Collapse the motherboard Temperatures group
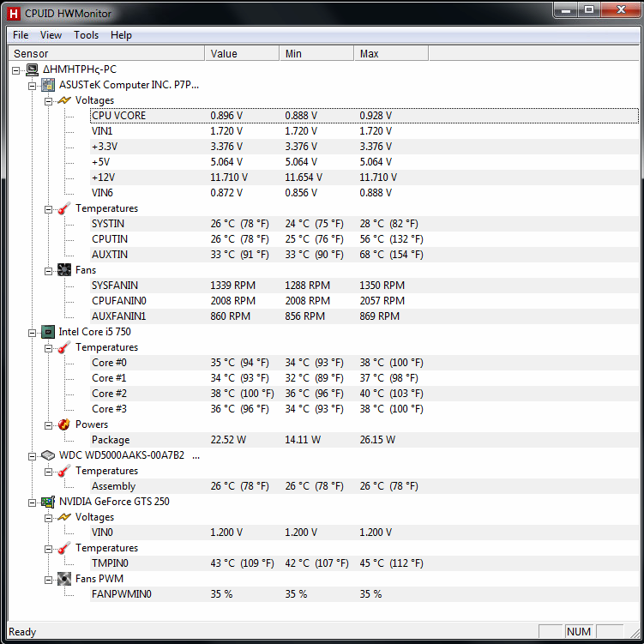Viewport: 644px width, 644px height. (49, 209)
